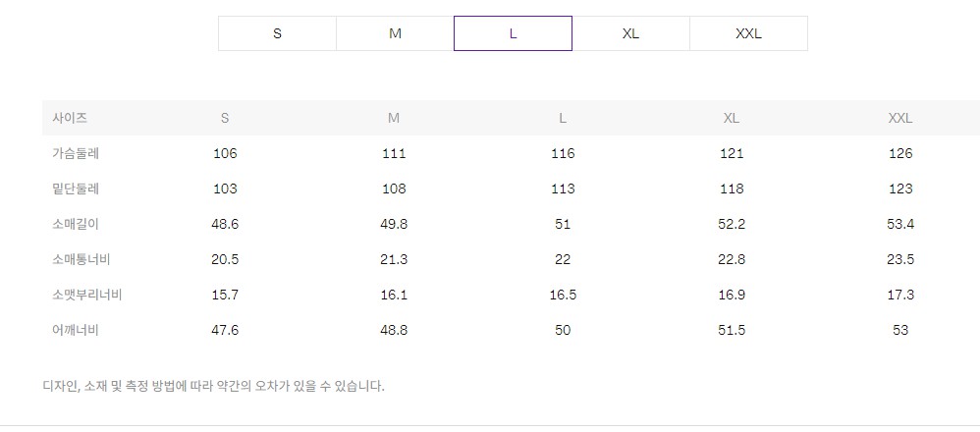Screen dimensions: 980x432
Task: Click the 밑단둘레 row label
Action: (76, 189)
